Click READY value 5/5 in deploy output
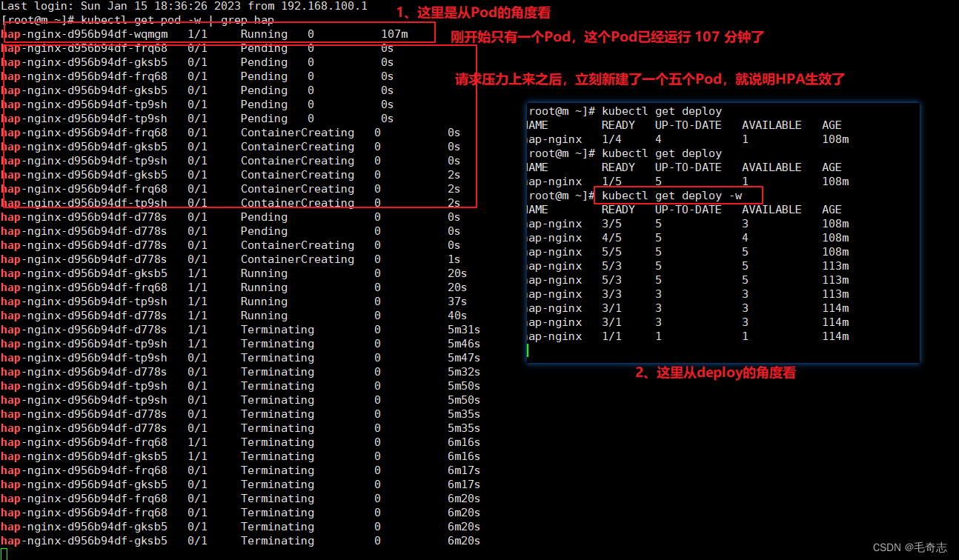The image size is (959, 560). pos(611,252)
